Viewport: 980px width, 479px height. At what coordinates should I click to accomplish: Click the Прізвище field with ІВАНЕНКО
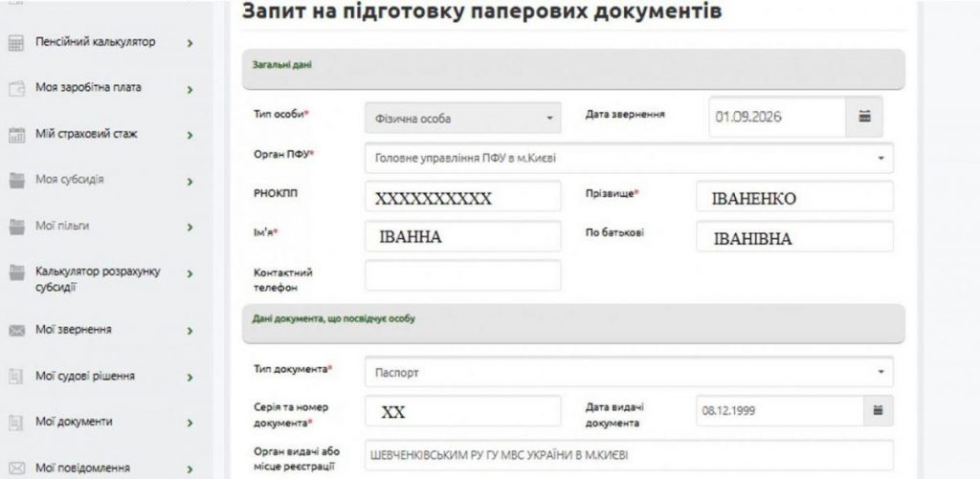point(795,197)
